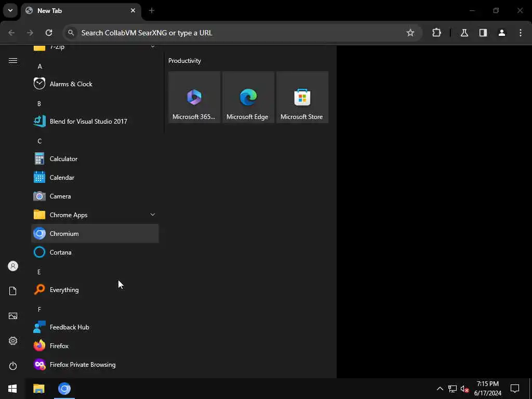Launch Cortana

[95, 252]
